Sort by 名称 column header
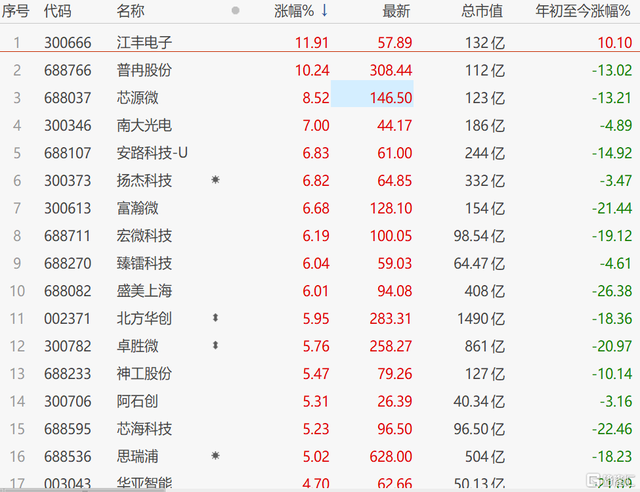The width and height of the screenshot is (640, 492). click(x=130, y=11)
